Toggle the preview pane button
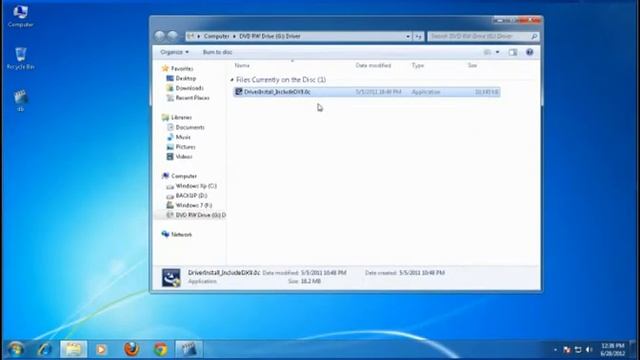The width and height of the screenshot is (640, 360). click(513, 52)
